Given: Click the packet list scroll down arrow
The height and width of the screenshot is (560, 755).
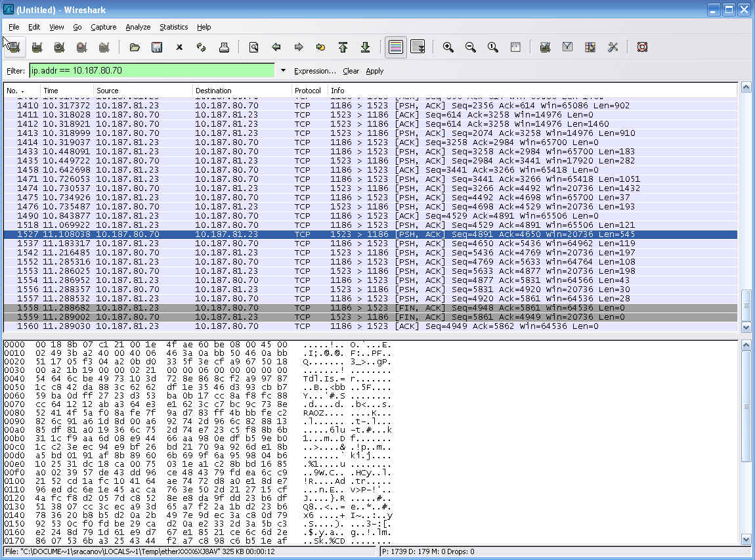Looking at the screenshot, I should click(x=746, y=328).
